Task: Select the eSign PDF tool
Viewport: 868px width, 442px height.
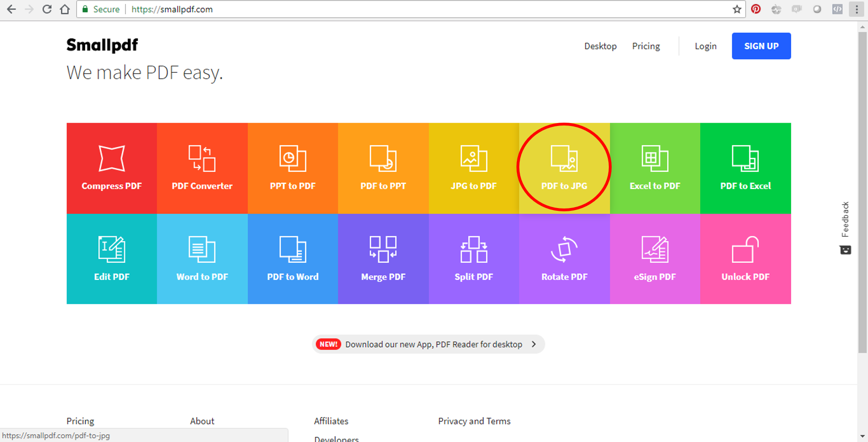Action: (x=655, y=259)
